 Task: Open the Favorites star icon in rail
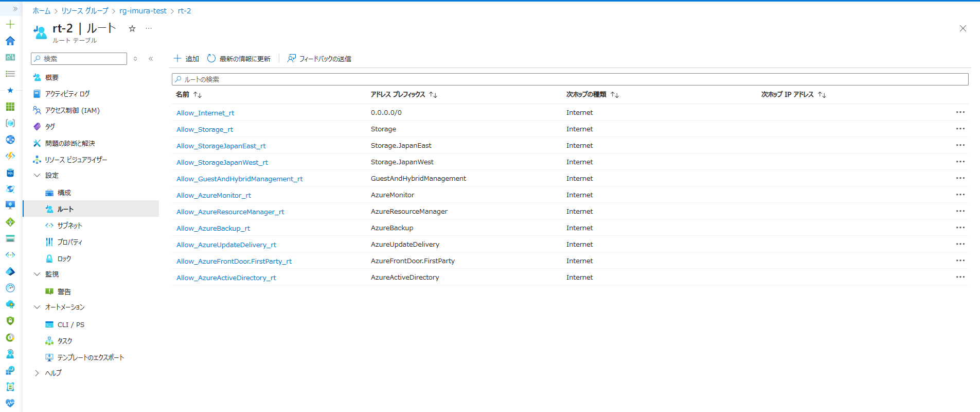point(10,90)
